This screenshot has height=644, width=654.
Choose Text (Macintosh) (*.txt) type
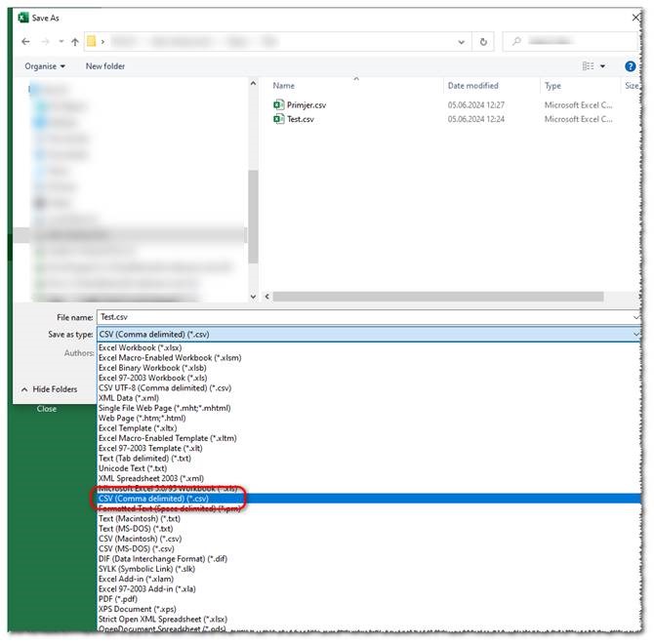[140, 519]
